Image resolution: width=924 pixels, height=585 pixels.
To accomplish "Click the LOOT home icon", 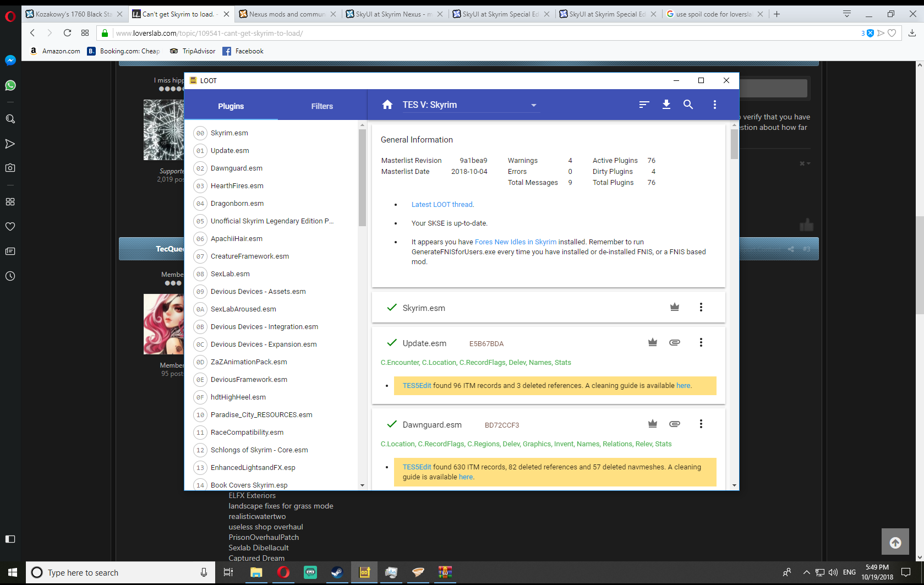I will pyautogui.click(x=387, y=105).
